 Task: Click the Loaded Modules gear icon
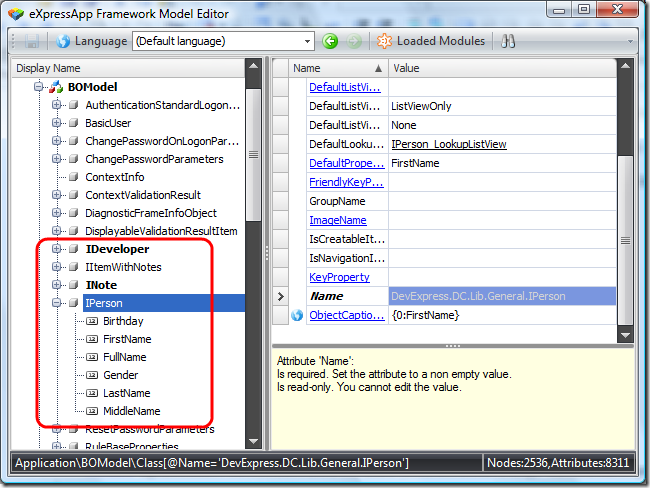point(384,41)
